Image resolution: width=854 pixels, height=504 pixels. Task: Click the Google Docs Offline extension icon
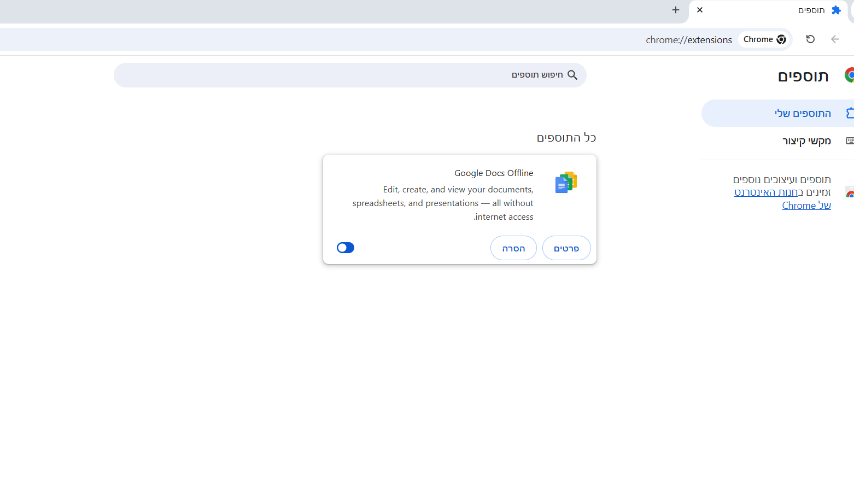pyautogui.click(x=566, y=182)
